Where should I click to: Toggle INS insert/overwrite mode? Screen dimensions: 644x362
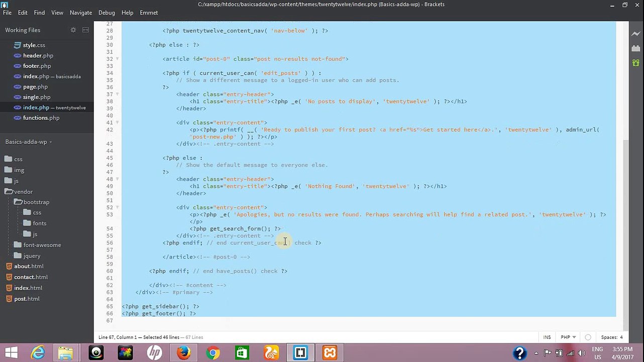547,337
